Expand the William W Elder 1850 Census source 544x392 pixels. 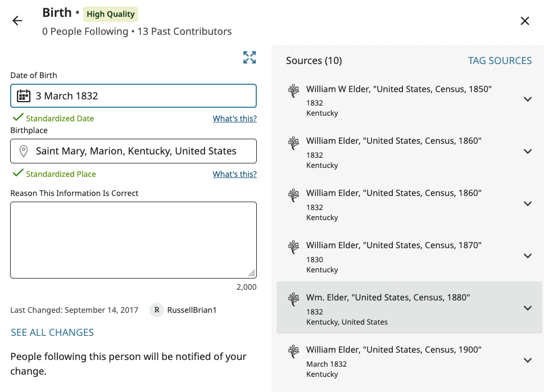pyautogui.click(x=527, y=99)
